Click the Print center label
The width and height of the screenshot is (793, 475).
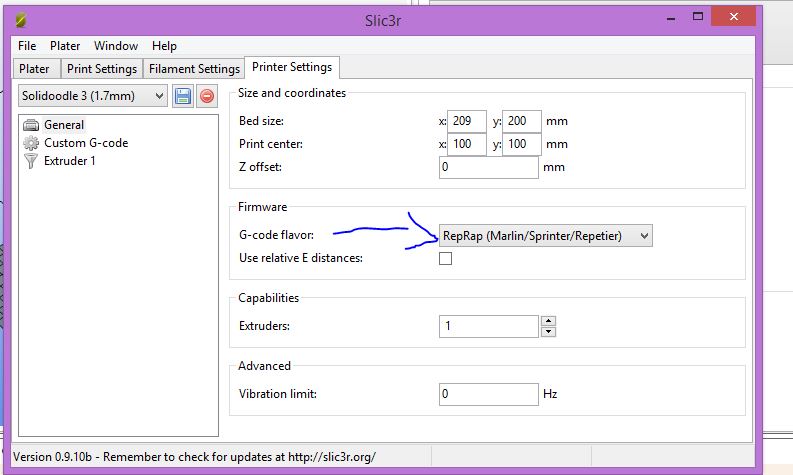click(271, 144)
